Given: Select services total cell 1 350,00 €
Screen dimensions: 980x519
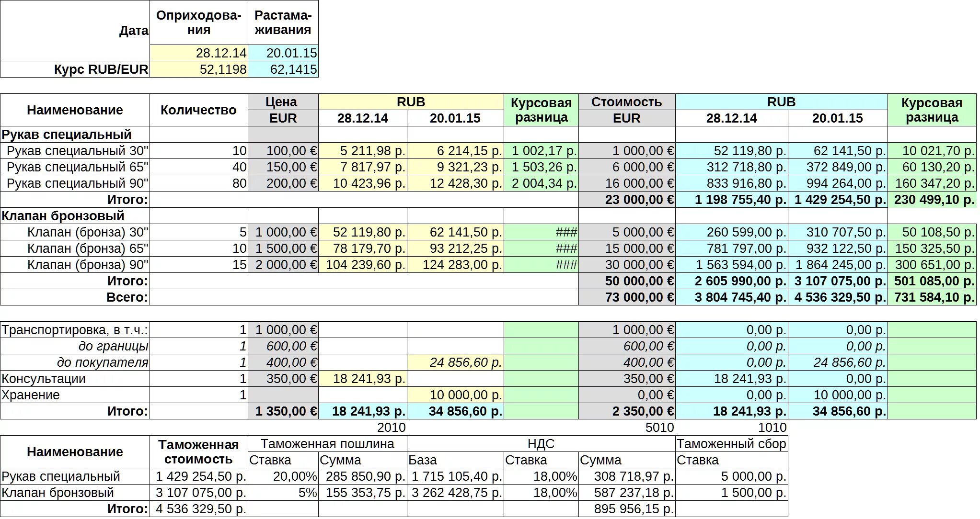Looking at the screenshot, I should 283,411.
